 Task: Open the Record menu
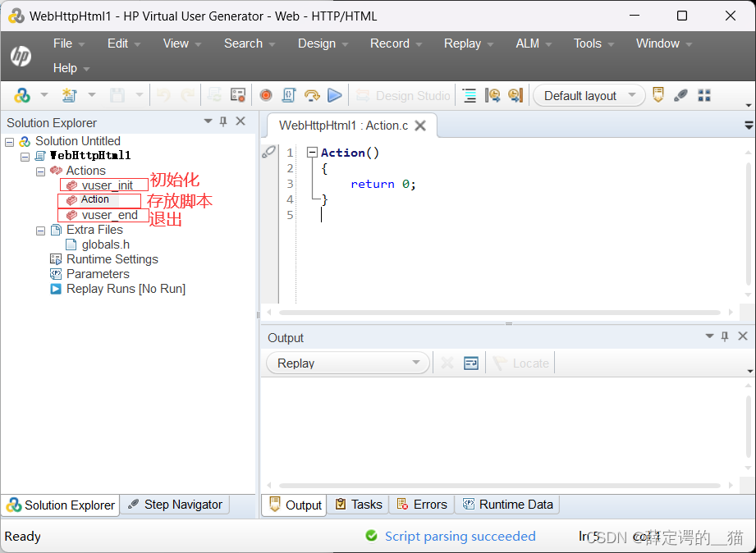pos(396,43)
